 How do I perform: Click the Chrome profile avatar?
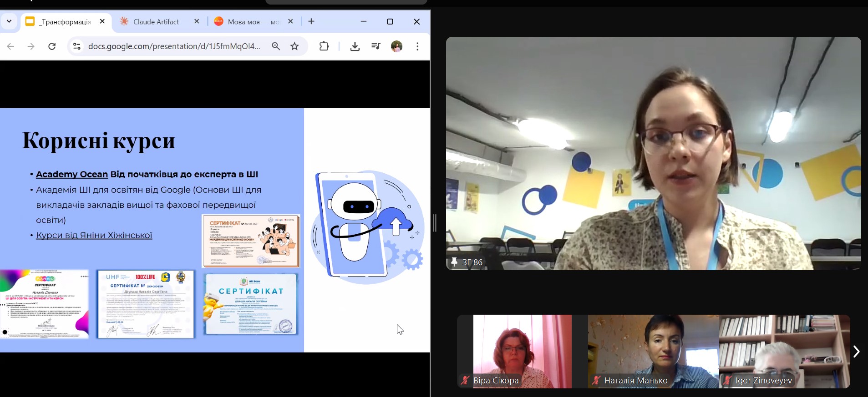pos(396,46)
